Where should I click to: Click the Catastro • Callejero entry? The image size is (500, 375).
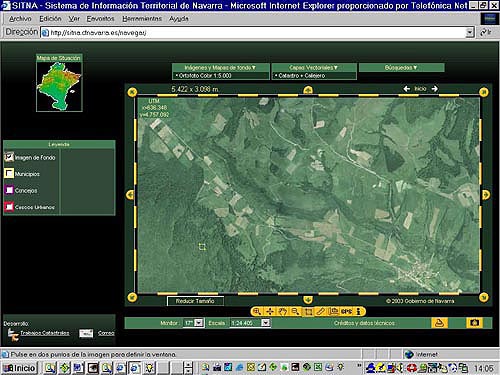300,76
